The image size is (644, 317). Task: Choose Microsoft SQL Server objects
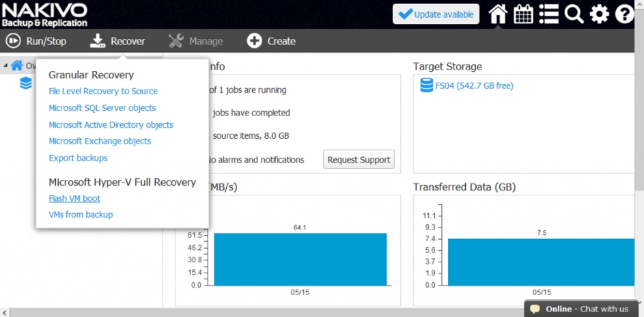pyautogui.click(x=102, y=108)
